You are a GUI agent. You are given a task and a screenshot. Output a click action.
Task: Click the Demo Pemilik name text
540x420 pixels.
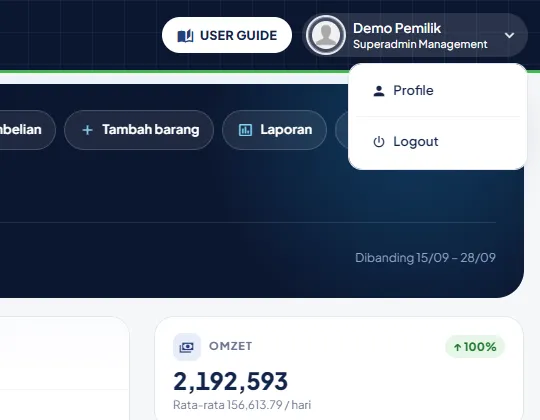pyautogui.click(x=397, y=28)
